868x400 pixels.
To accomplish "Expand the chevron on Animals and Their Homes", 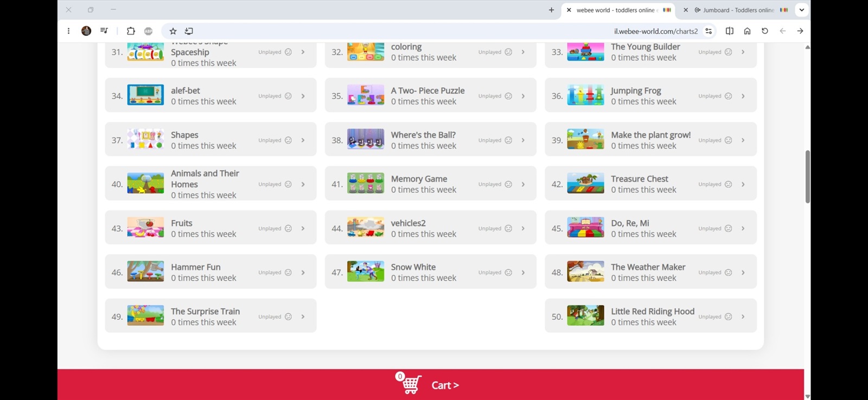I will click(x=303, y=184).
